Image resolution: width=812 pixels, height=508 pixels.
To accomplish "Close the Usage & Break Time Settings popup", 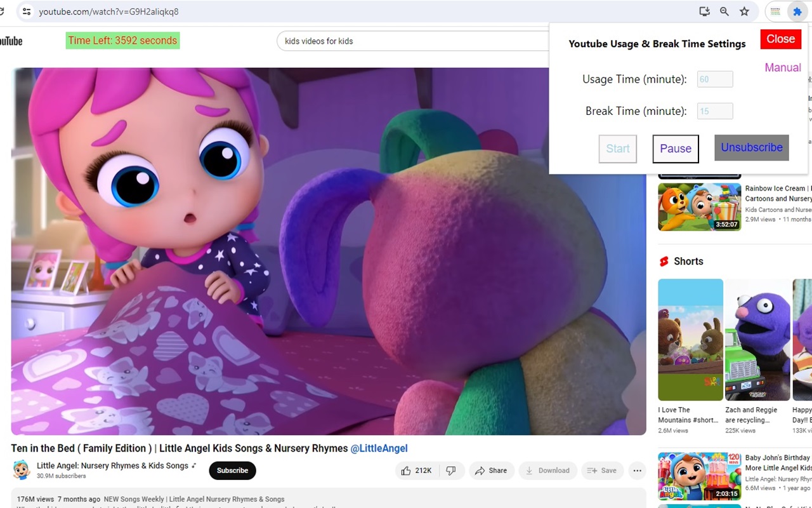I will (x=780, y=39).
